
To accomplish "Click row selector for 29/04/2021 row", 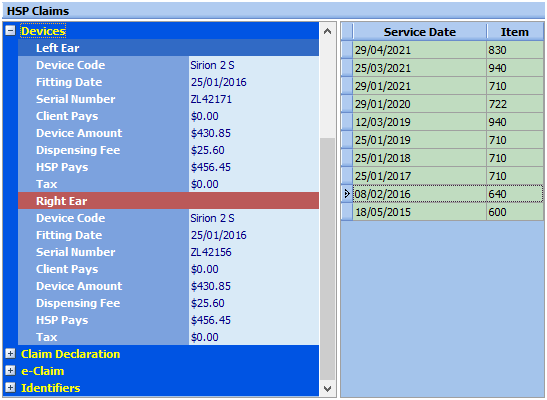I will coord(347,50).
